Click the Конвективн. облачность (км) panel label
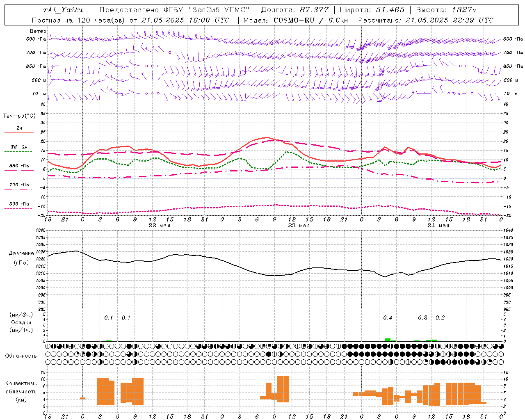The image size is (525, 420). click(21, 391)
